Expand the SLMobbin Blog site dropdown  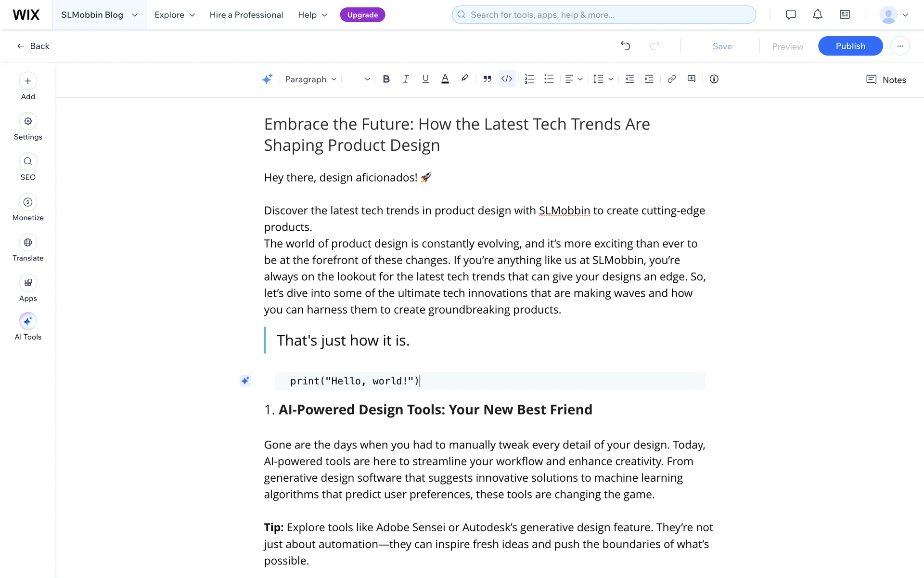pos(99,15)
